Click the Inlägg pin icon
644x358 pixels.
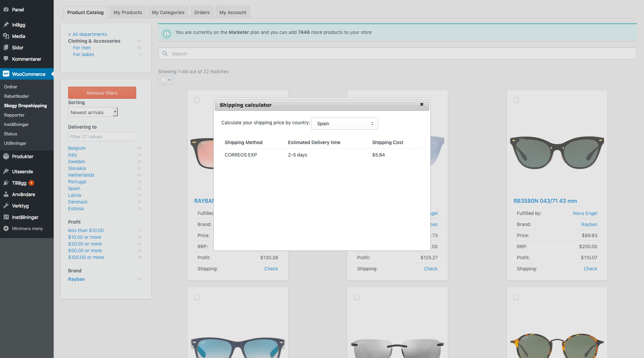click(x=6, y=25)
